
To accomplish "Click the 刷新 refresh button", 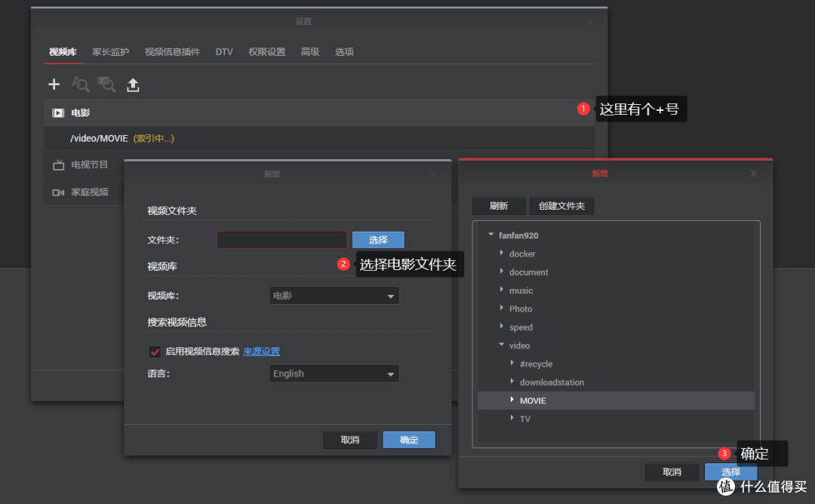I will click(499, 206).
